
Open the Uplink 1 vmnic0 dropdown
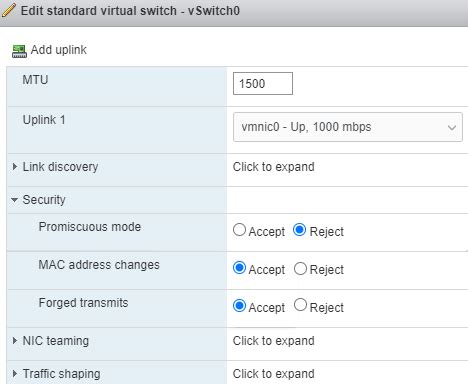(348, 127)
